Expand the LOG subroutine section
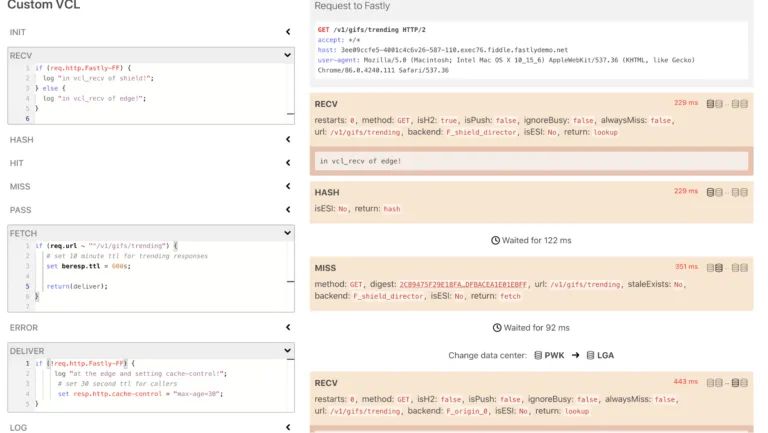Viewport: 768px width, 433px height. 287,427
